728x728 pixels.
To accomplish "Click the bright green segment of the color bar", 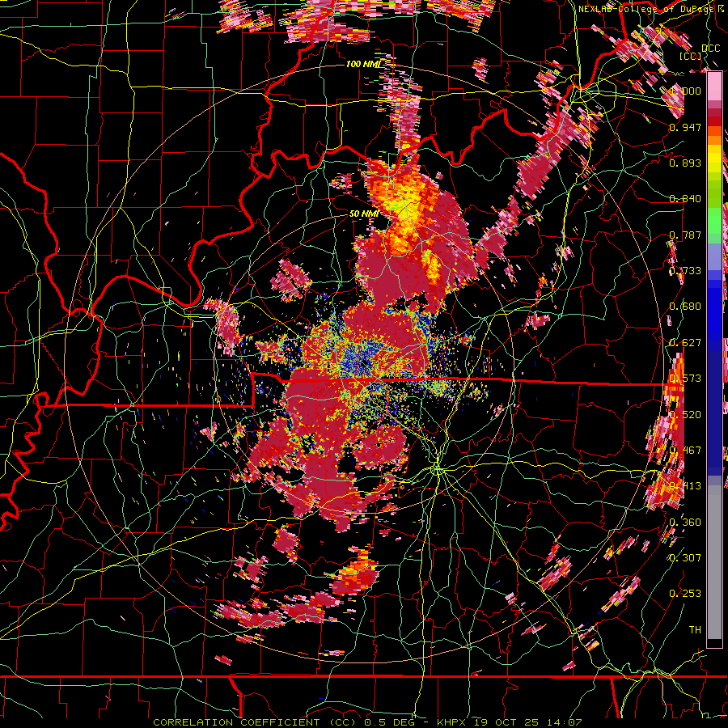I will coord(714,219).
